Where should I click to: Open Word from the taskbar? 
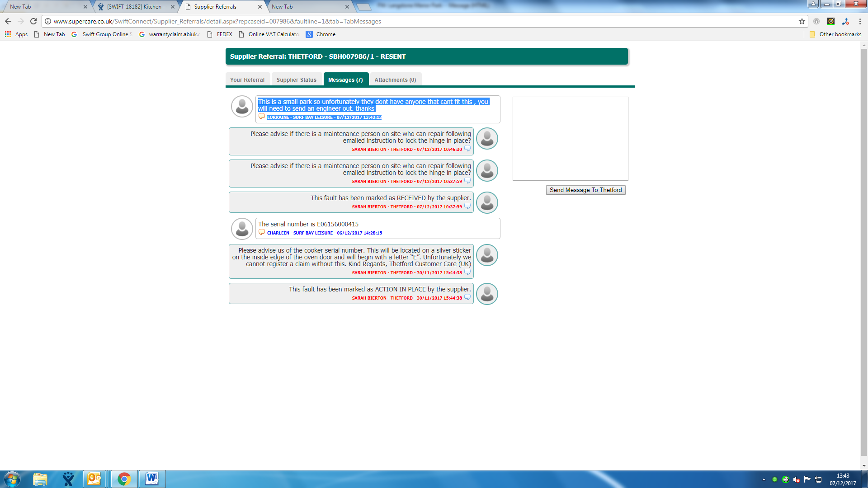pos(152,479)
